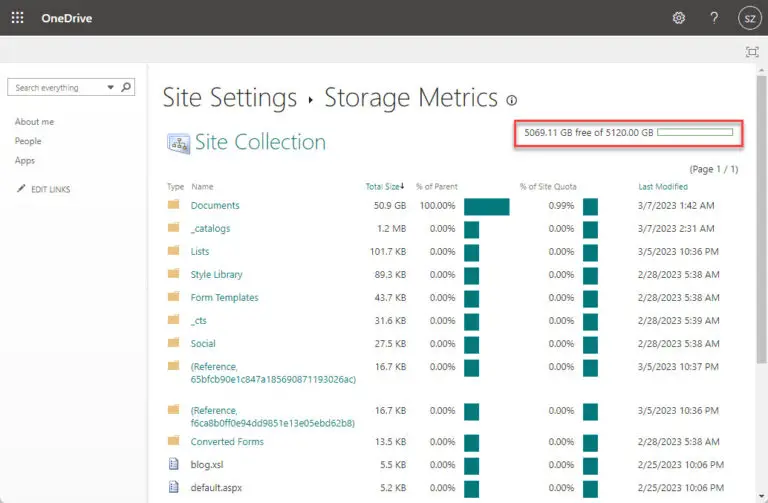Sort by the Last Modified column

(662, 186)
